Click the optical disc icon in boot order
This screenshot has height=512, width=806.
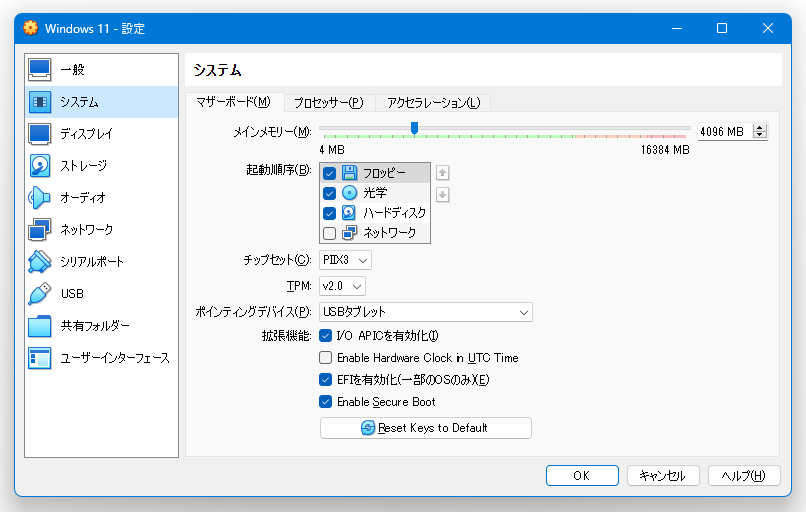(x=350, y=193)
